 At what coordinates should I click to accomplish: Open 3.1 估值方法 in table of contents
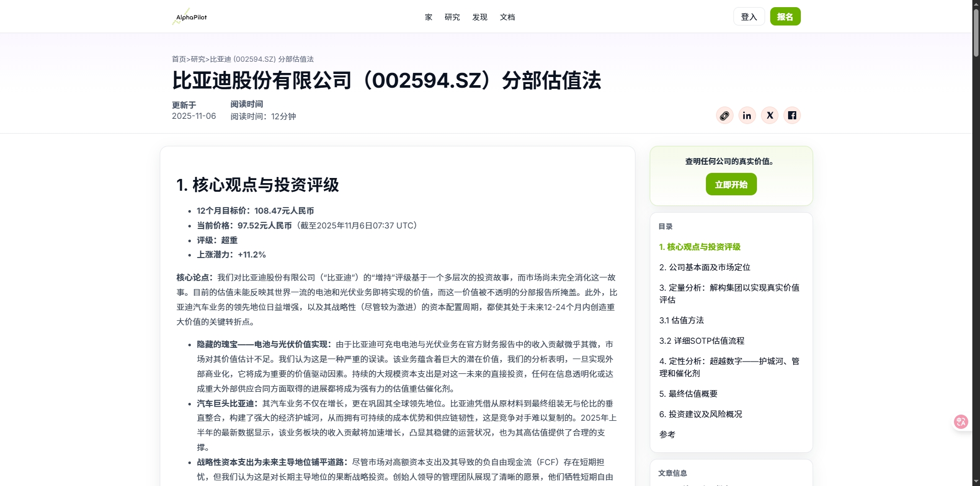[x=681, y=320]
